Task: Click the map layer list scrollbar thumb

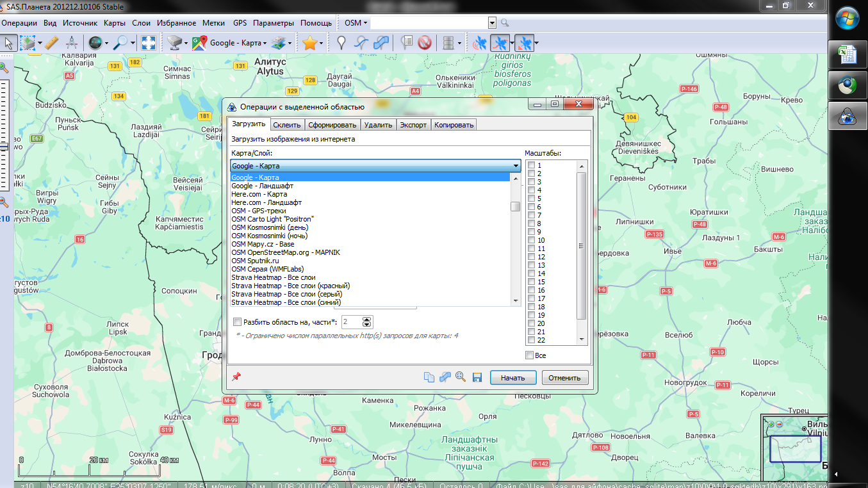Action: point(515,206)
